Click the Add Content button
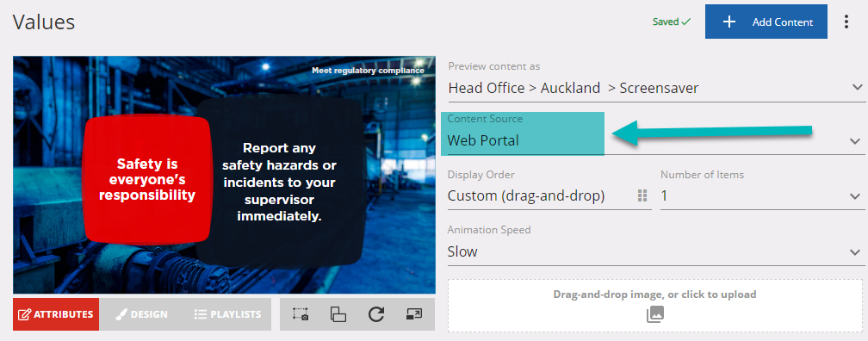This screenshot has width=868, height=341. (x=766, y=22)
